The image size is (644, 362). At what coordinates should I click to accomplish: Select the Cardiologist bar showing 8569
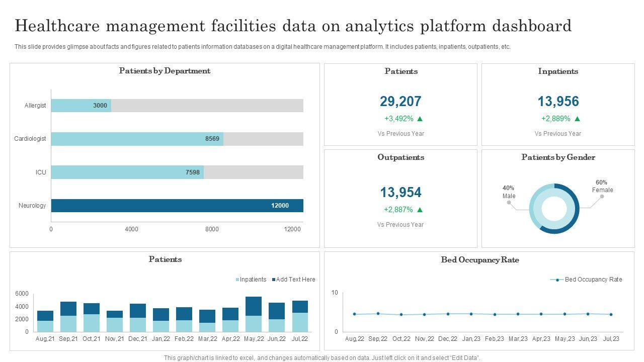click(x=137, y=139)
